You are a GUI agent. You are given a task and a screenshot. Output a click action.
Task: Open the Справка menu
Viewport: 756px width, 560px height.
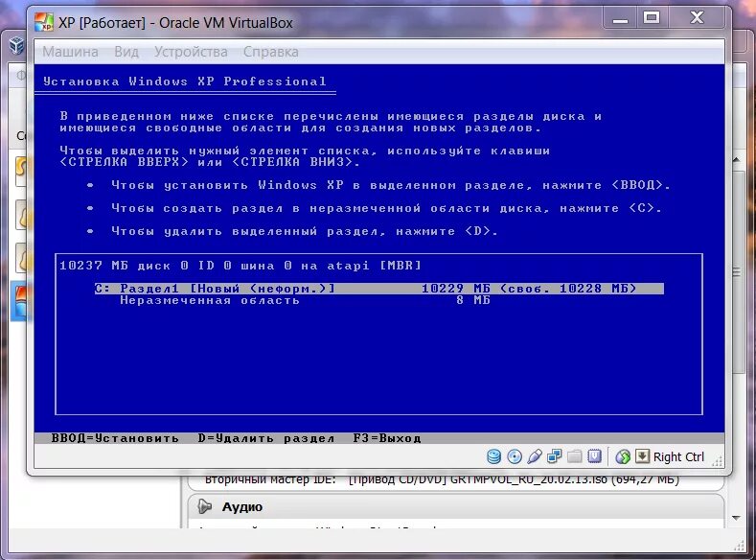[270, 52]
